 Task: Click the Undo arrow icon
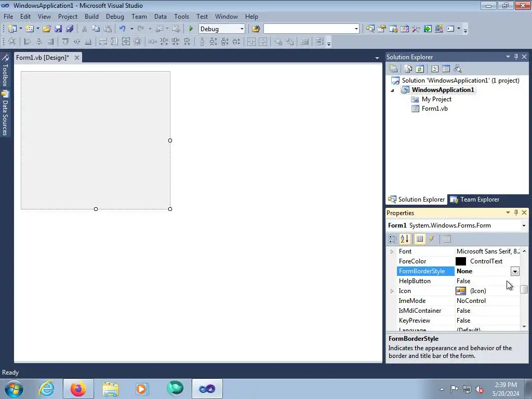click(x=123, y=29)
